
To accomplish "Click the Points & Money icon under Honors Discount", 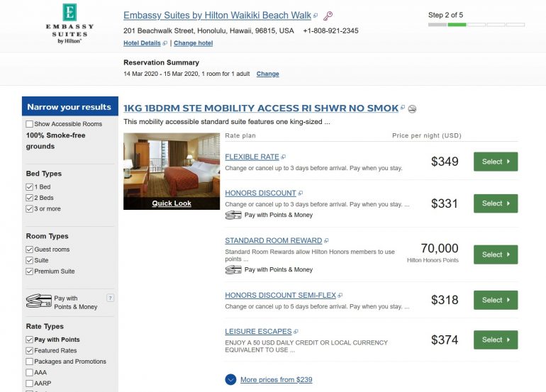I will point(233,215).
